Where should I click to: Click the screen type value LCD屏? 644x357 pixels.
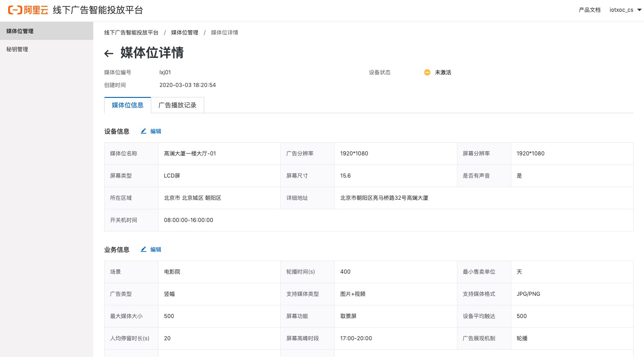pyautogui.click(x=172, y=176)
